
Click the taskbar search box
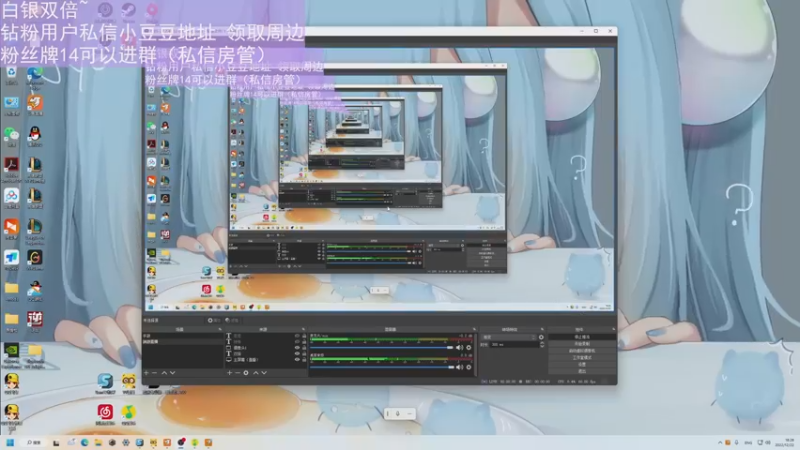(x=34, y=442)
